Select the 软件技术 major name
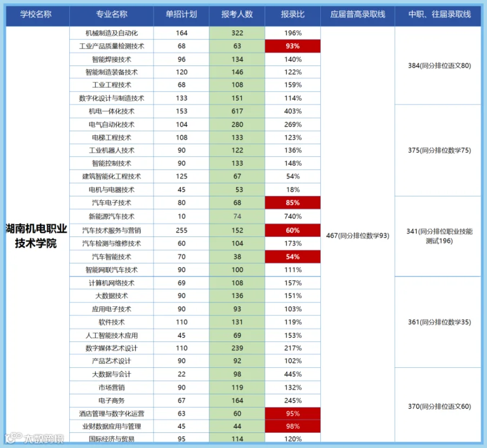The width and height of the screenshot is (487, 448). pos(111,322)
